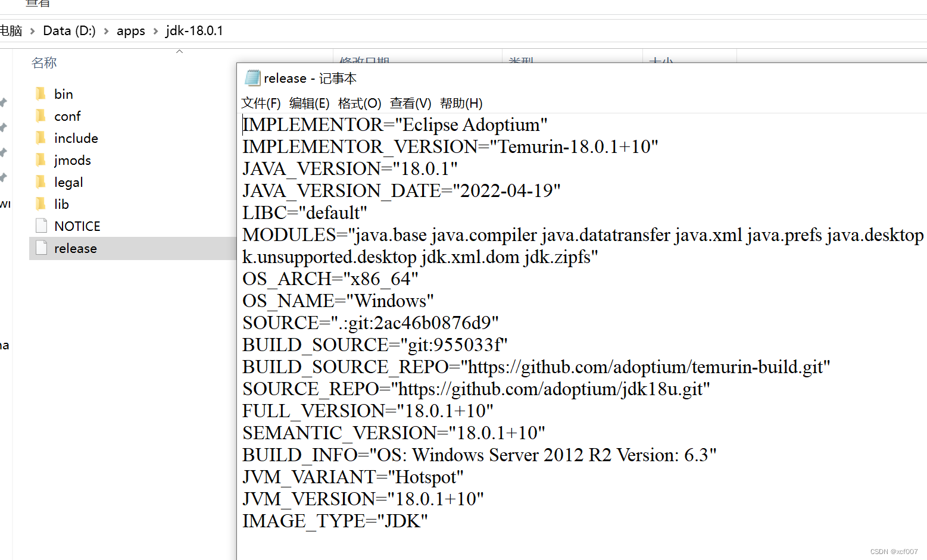Select the lib folder name
Viewport: 927px width, 560px height.
click(61, 204)
